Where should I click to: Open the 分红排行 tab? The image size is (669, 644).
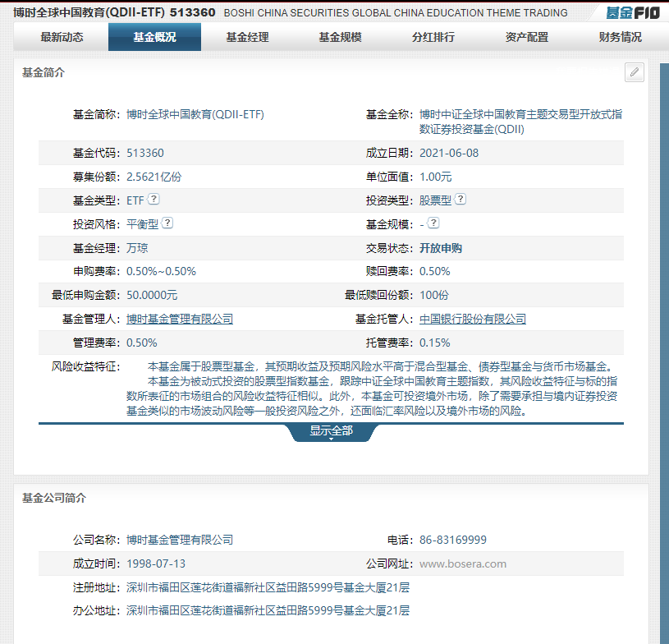[433, 37]
